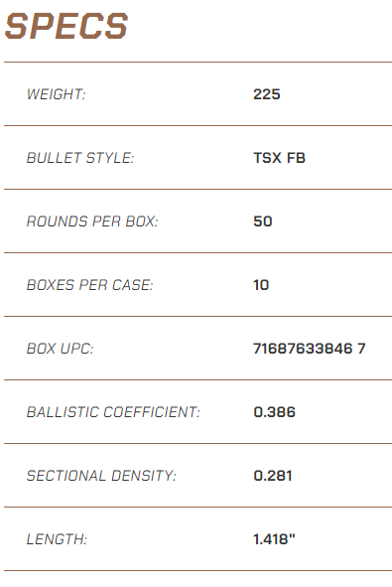Click the boxes per case value 10
This screenshot has height=587, width=392.
261,285
